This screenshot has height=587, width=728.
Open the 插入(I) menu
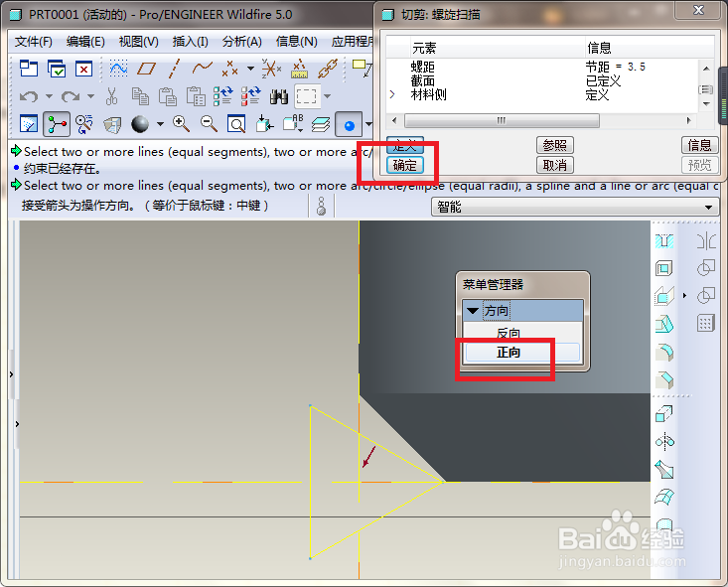click(190, 42)
